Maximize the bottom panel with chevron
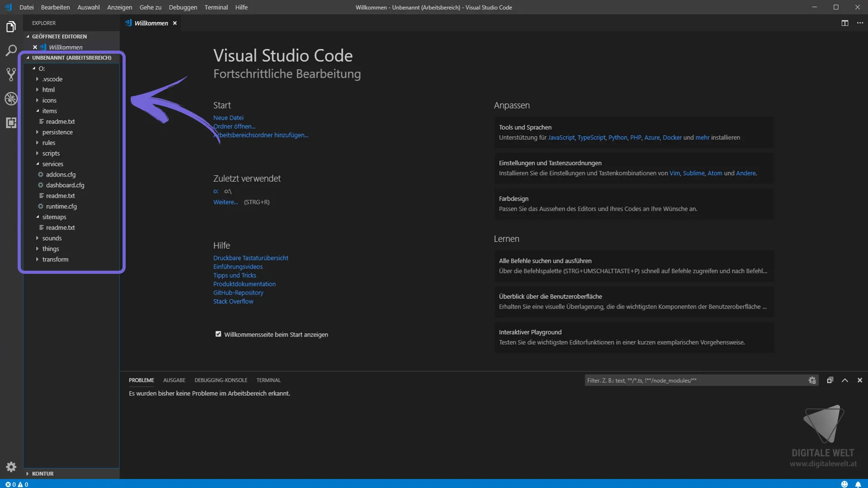This screenshot has width=868, height=488. (845, 380)
